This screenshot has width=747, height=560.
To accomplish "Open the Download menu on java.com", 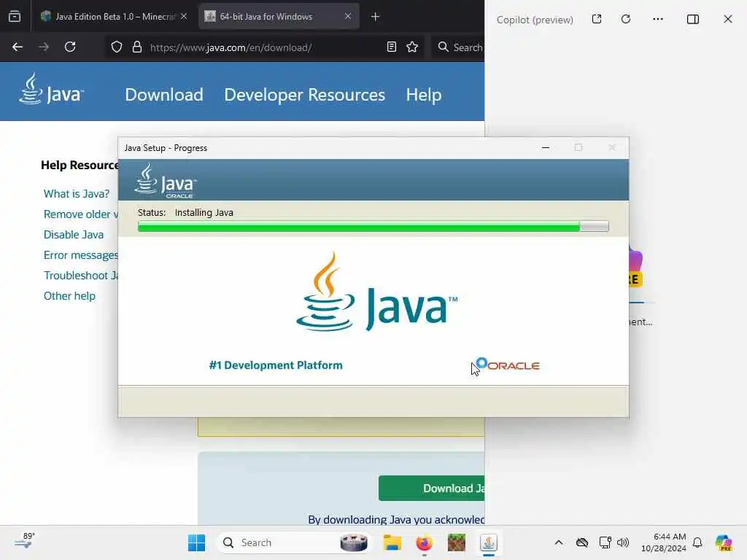I will point(164,95).
